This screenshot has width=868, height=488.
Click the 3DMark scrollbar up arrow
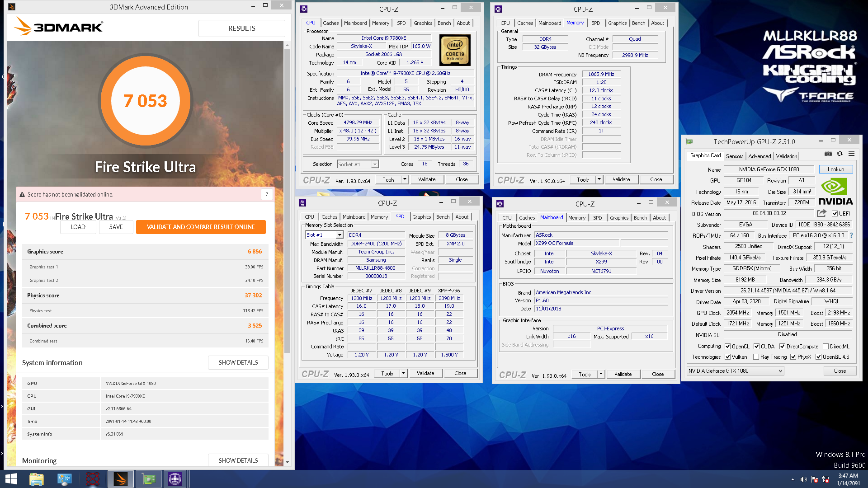point(287,46)
